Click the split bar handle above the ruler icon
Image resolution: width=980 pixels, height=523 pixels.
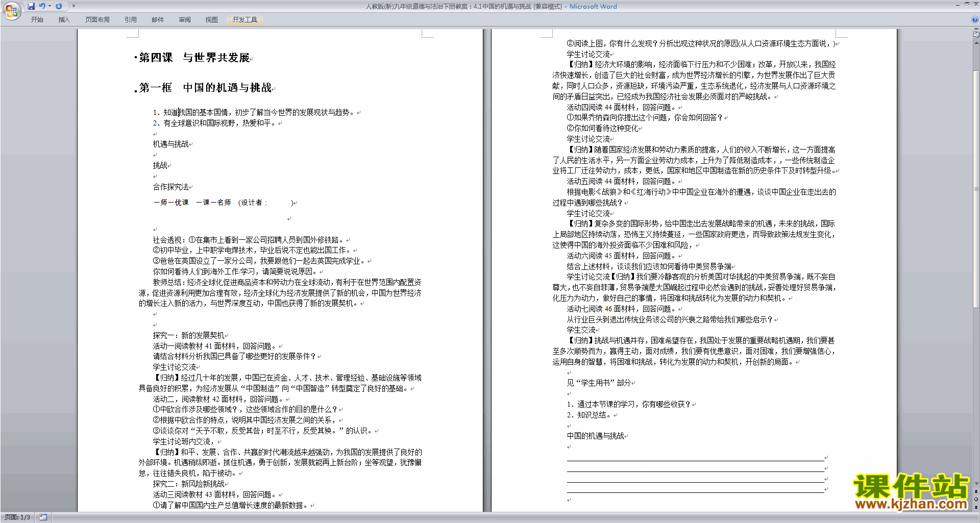(976, 29)
